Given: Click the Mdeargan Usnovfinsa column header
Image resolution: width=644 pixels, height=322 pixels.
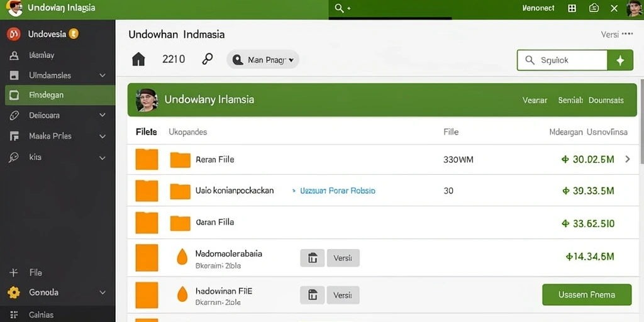Looking at the screenshot, I should click(x=589, y=132).
